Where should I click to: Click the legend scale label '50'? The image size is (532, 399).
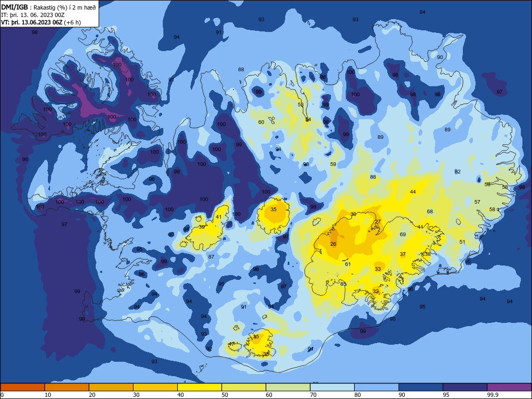(x=225, y=395)
